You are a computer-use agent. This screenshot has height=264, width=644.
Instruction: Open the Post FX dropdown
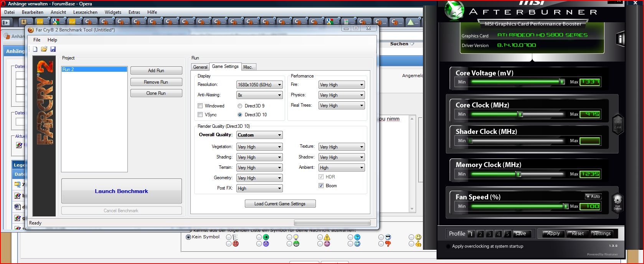click(259, 188)
